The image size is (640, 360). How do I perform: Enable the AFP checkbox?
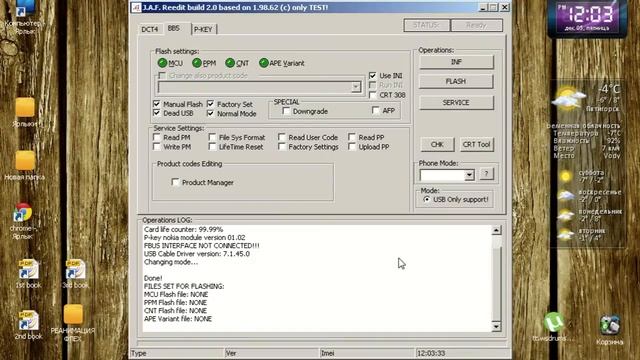coord(376,110)
